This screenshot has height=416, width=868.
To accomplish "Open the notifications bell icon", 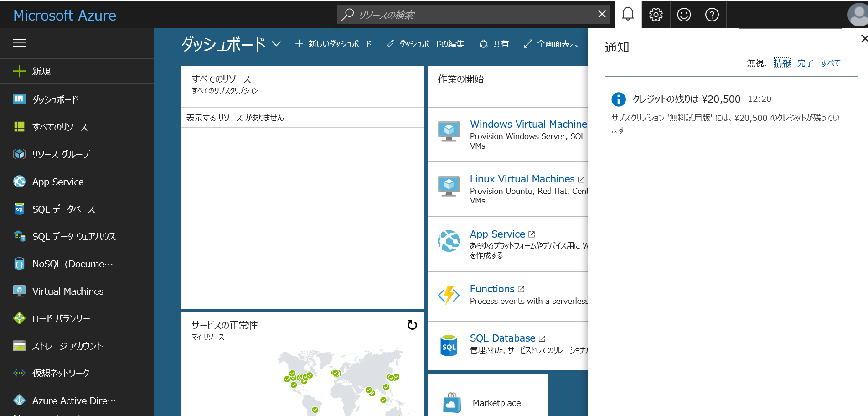I will click(x=628, y=15).
